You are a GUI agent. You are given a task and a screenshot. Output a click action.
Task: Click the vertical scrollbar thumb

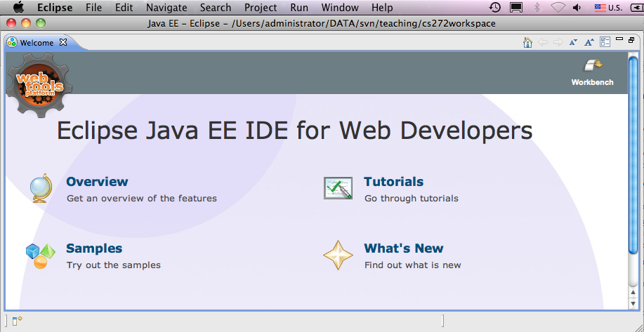pyautogui.click(x=633, y=155)
